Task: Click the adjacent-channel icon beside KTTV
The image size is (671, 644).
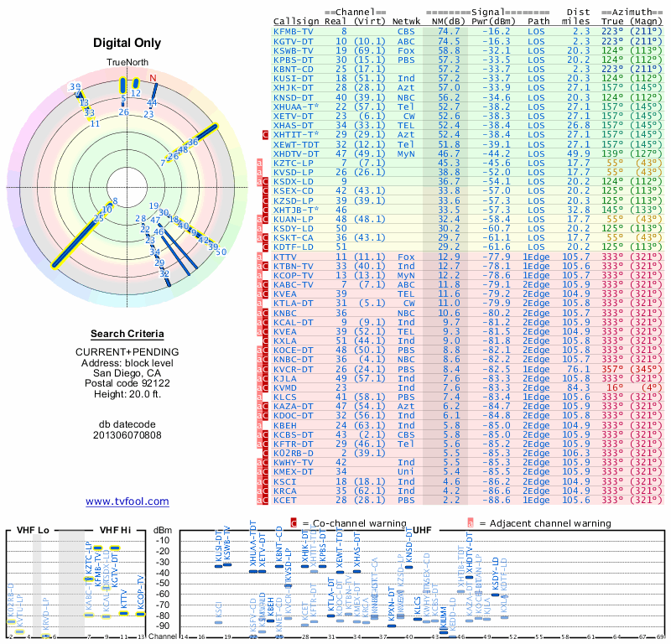Action: coord(259,257)
